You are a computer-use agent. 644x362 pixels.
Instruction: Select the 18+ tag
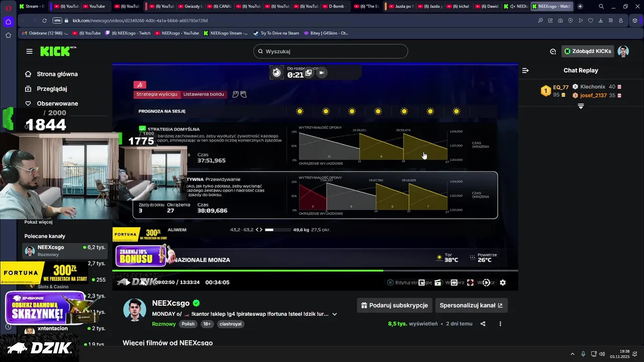click(207, 324)
